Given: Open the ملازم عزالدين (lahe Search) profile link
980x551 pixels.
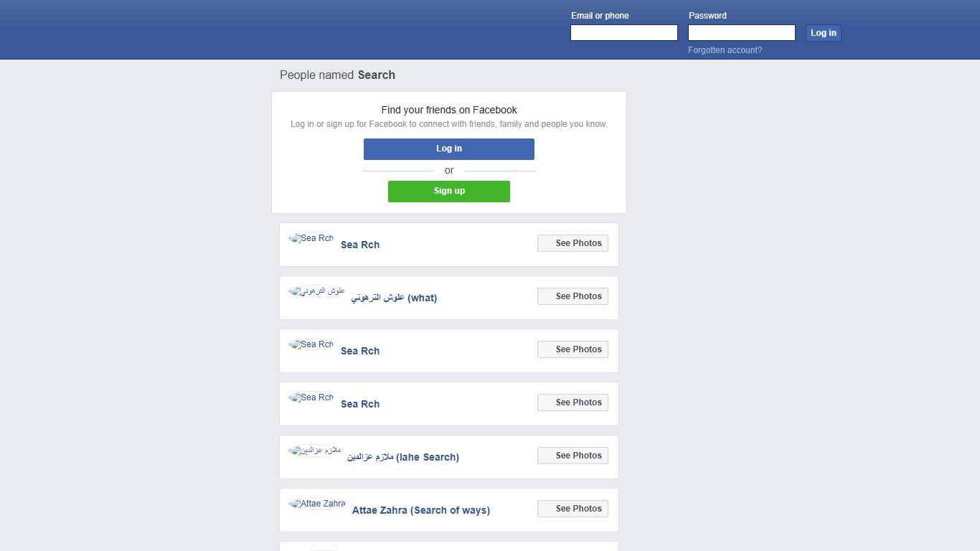Looking at the screenshot, I should coord(403,457).
